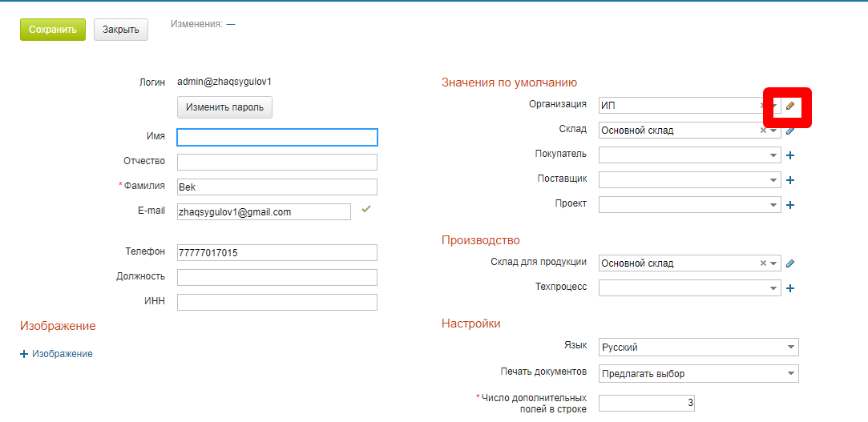868x422 pixels.
Task: Click the Телефон input field
Action: (277, 253)
